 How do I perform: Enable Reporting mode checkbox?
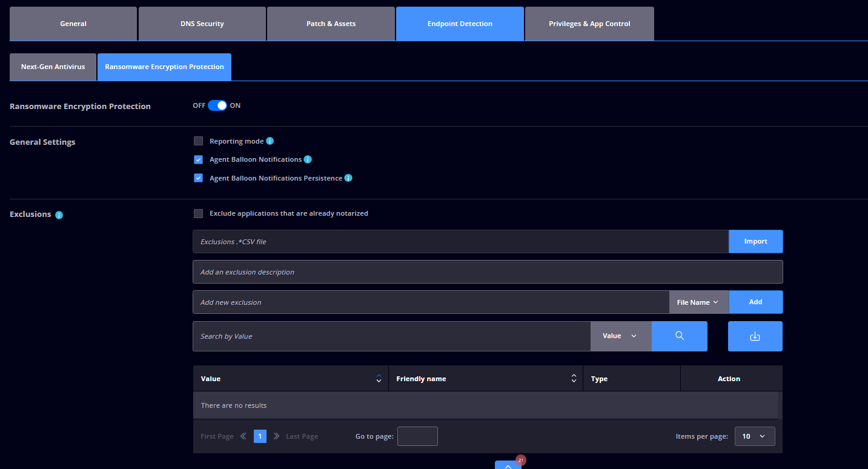tap(198, 141)
